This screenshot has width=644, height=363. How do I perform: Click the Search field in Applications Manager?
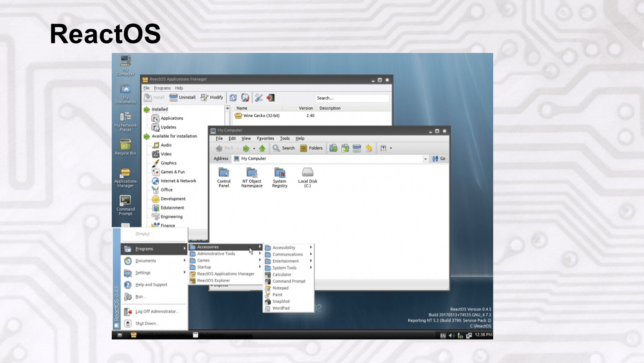pyautogui.click(x=352, y=98)
